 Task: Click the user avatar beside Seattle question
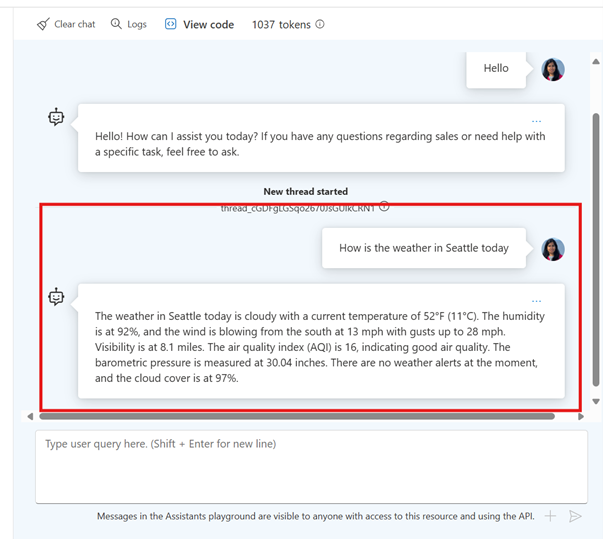click(553, 250)
